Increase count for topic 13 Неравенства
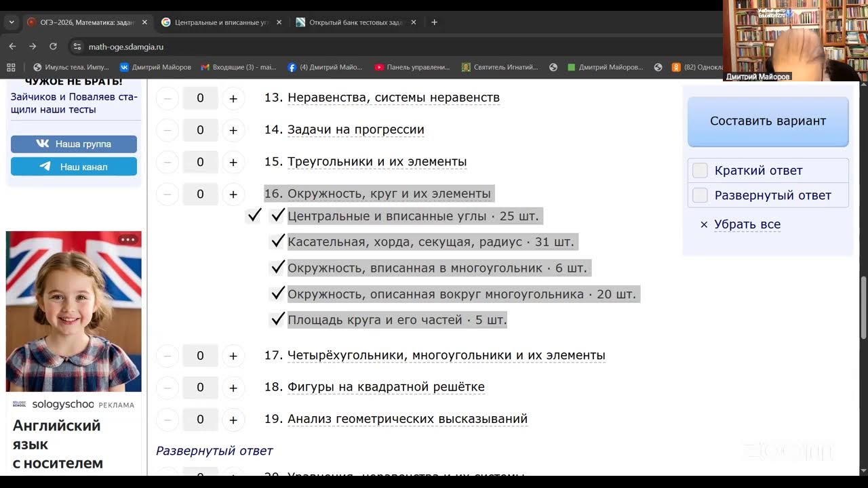The height and width of the screenshot is (488, 868). click(x=233, y=98)
